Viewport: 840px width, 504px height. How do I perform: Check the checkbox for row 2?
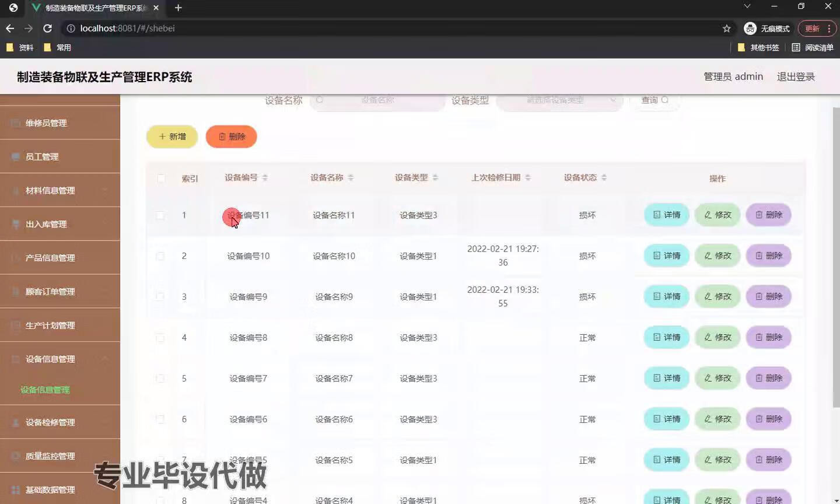click(x=160, y=256)
